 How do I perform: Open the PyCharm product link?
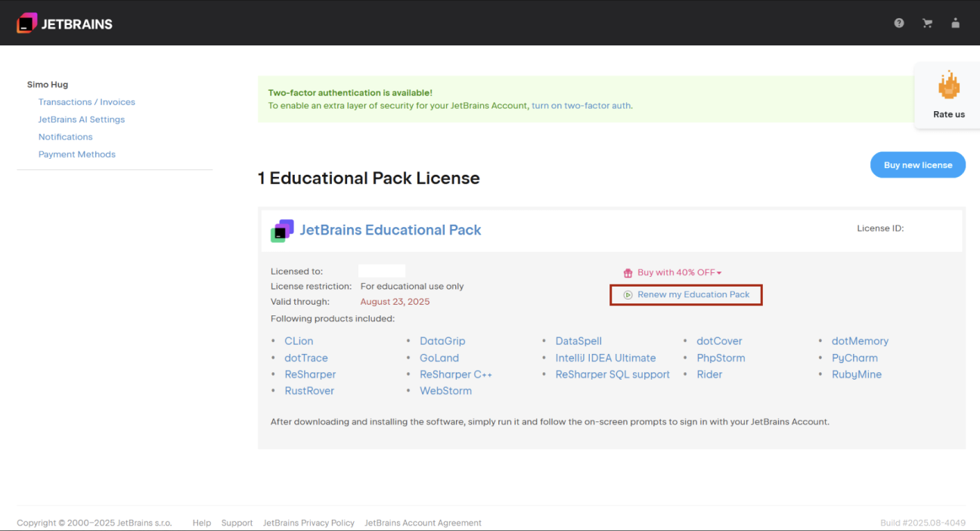point(854,358)
